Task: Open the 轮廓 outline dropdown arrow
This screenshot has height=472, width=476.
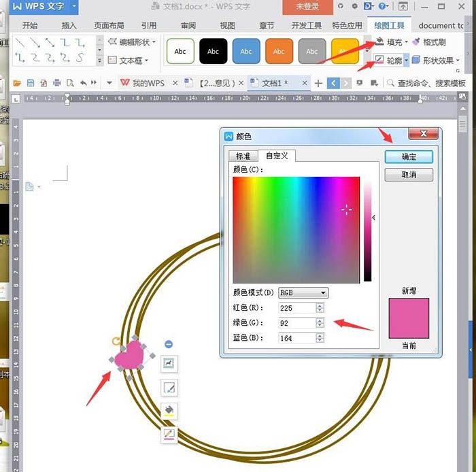Action: pyautogui.click(x=406, y=61)
